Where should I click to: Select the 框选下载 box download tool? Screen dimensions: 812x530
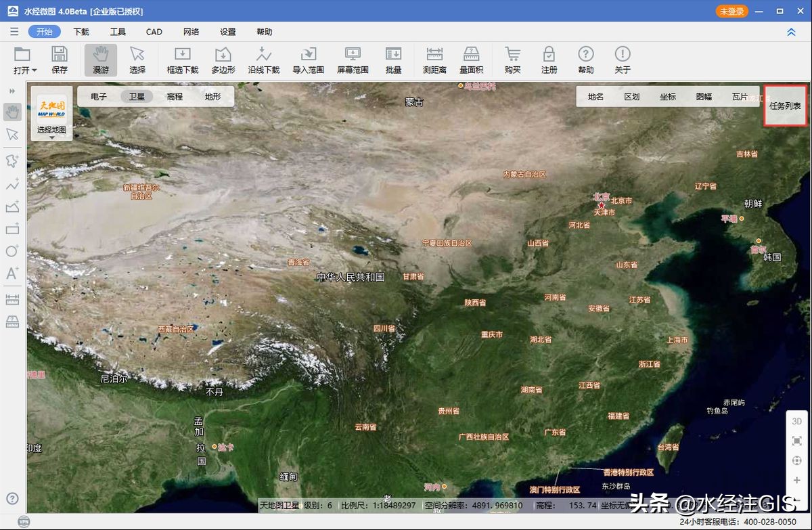182,60
